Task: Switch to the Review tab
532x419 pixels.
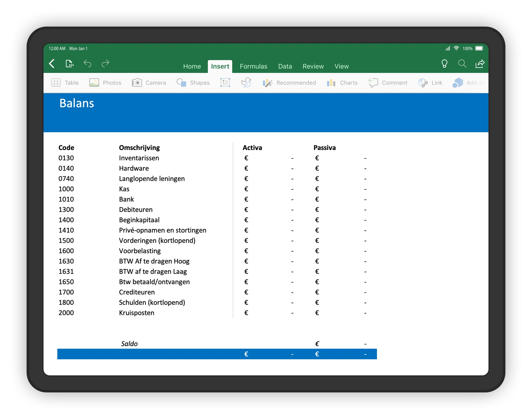Action: [313, 66]
